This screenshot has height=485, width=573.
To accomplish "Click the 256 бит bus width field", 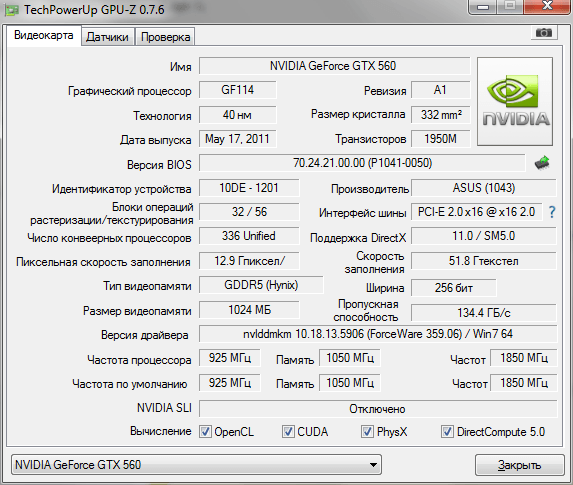I will tap(454, 288).
